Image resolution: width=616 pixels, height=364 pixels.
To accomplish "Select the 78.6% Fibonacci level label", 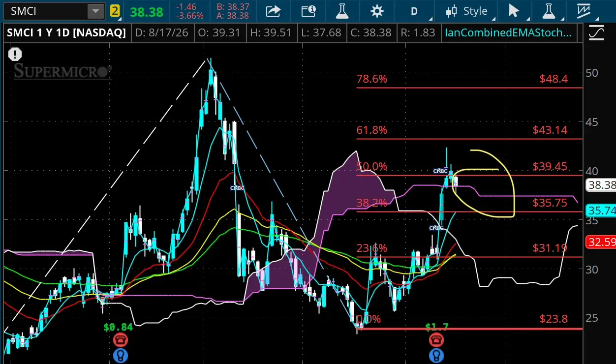I will 372,79.
